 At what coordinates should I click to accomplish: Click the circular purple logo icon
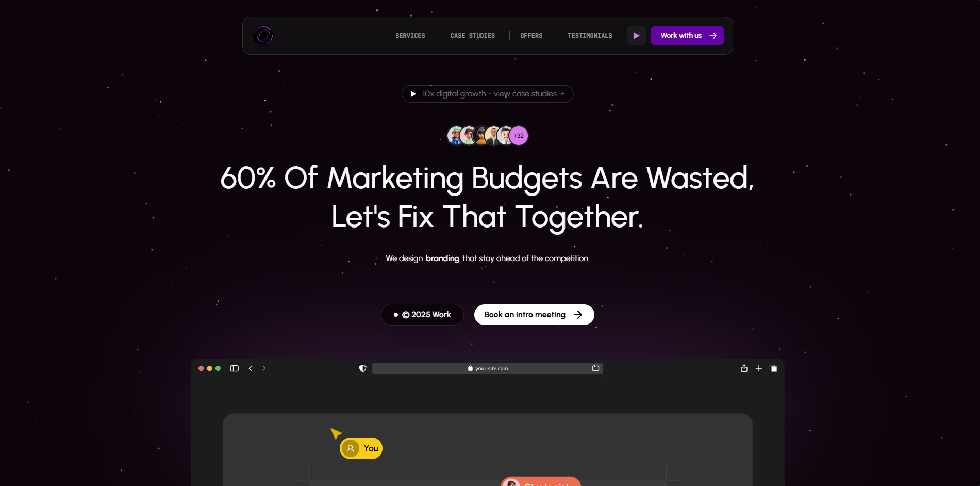[263, 36]
